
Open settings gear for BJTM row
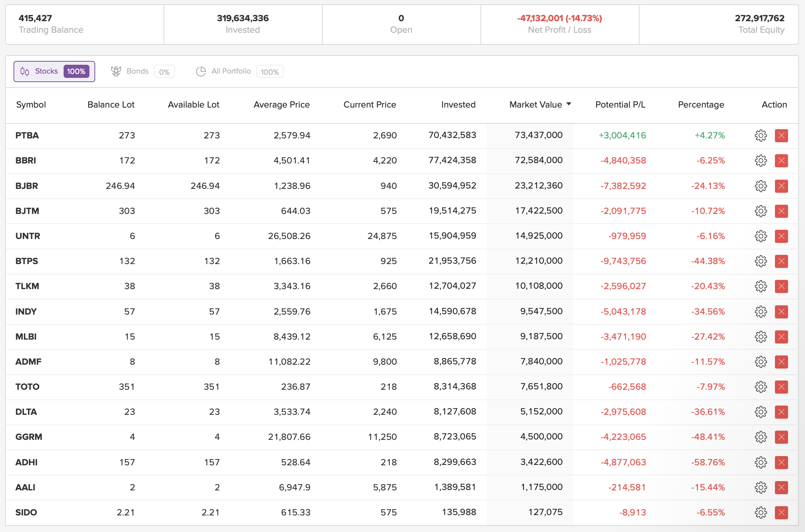pos(761,211)
